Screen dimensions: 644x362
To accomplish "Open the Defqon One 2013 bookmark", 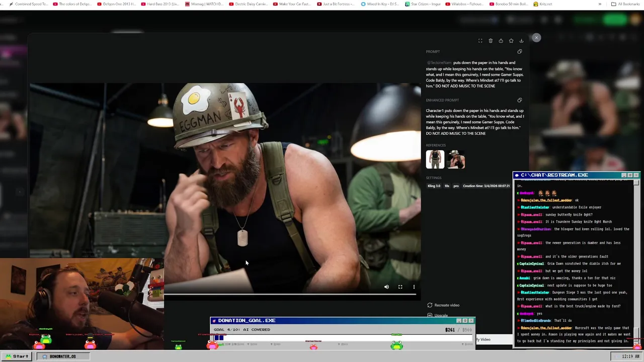I will (116, 4).
